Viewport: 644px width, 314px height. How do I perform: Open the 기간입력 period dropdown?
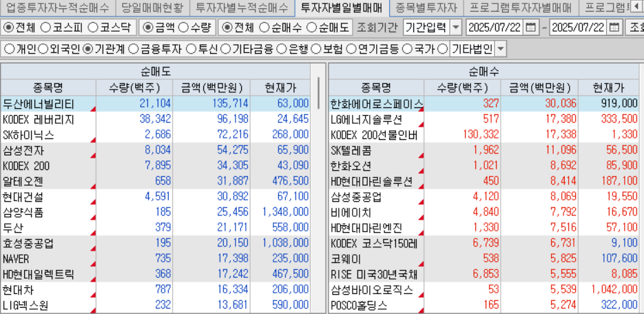(456, 28)
